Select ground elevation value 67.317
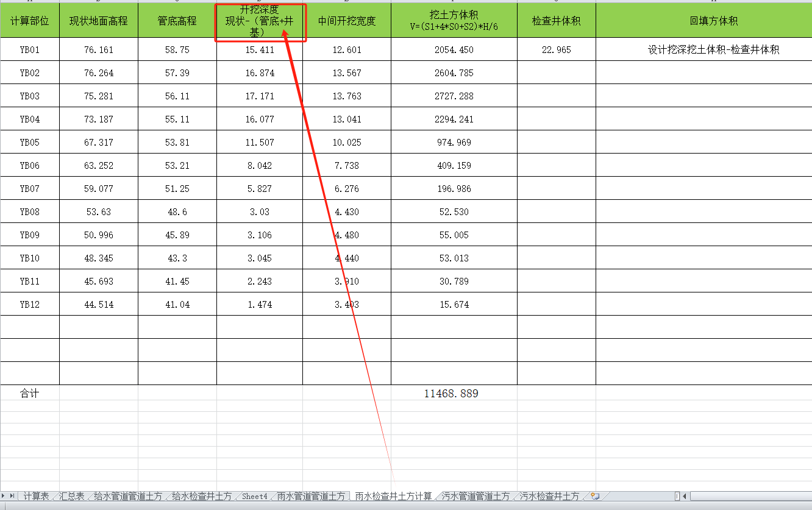 tap(99, 142)
